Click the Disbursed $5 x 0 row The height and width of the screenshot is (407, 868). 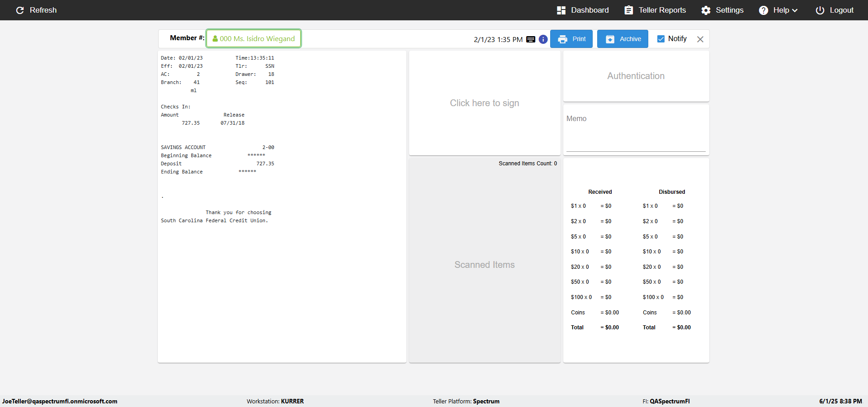[663, 237]
